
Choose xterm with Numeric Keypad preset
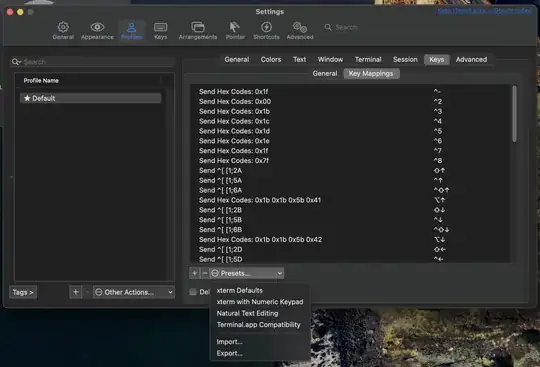pos(260,302)
